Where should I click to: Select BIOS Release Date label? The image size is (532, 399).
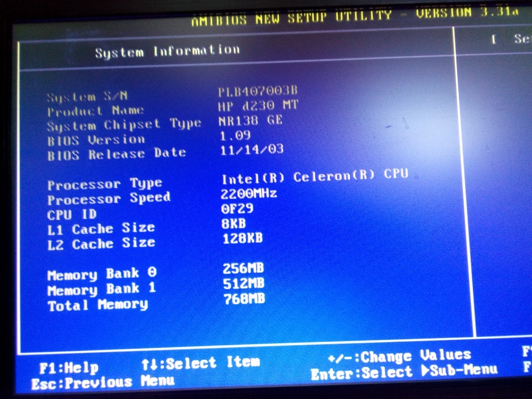(116, 154)
